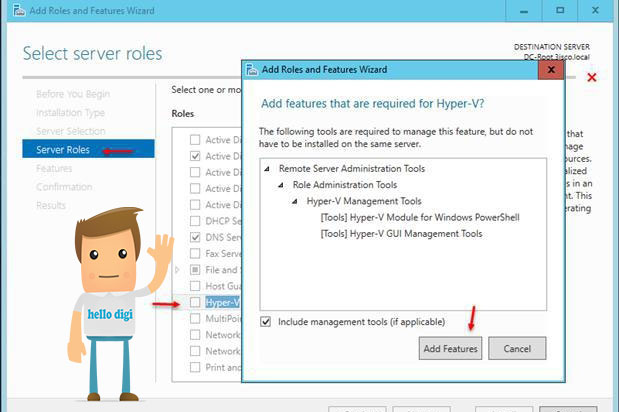Image resolution: width=619 pixels, height=412 pixels.
Task: Uncheck the DNS Server role checkbox
Action: [x=195, y=237]
